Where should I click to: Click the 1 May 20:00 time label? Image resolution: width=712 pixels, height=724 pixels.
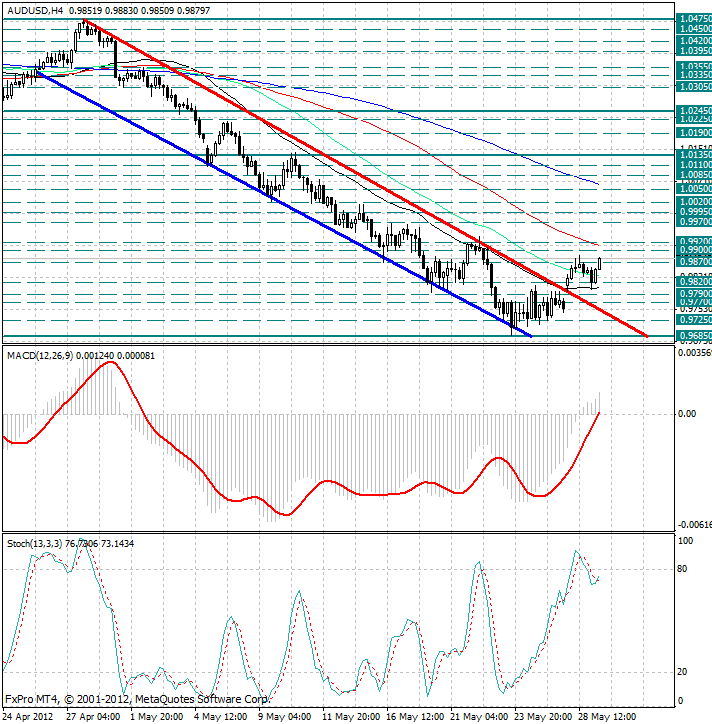[x=157, y=717]
